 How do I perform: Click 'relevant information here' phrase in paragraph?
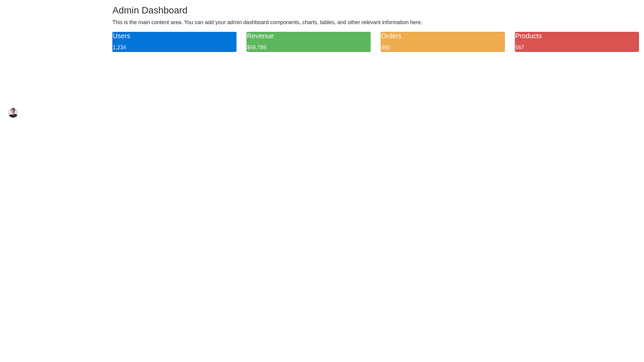coord(391,22)
